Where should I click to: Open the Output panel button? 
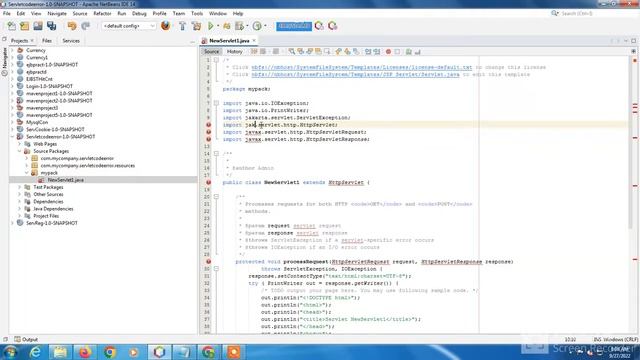click(26, 339)
